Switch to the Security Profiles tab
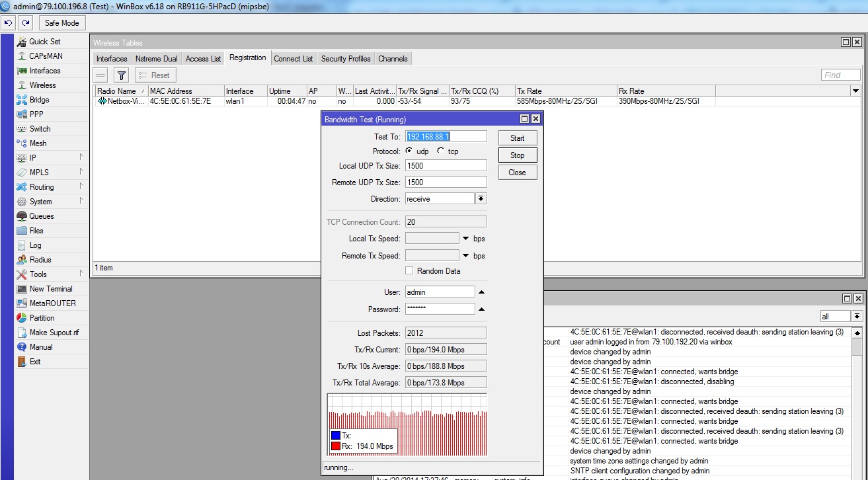Screen dimensions: 868x480 (x=346, y=59)
